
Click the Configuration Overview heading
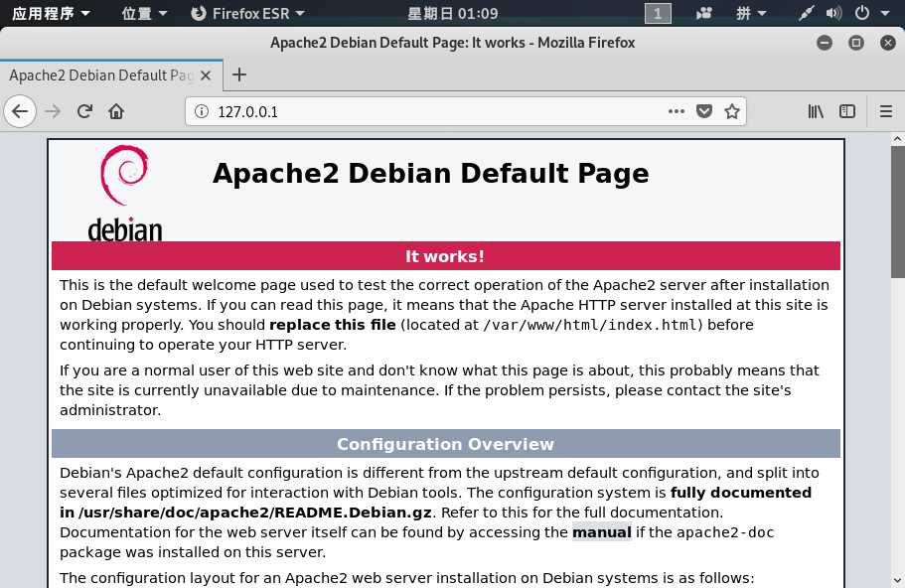pyautogui.click(x=446, y=444)
